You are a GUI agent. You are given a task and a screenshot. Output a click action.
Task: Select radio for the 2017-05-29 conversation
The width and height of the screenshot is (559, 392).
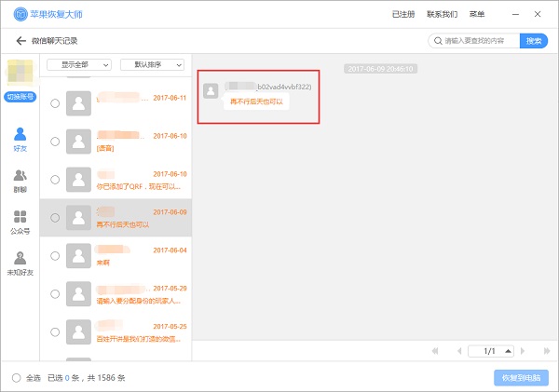tap(55, 294)
